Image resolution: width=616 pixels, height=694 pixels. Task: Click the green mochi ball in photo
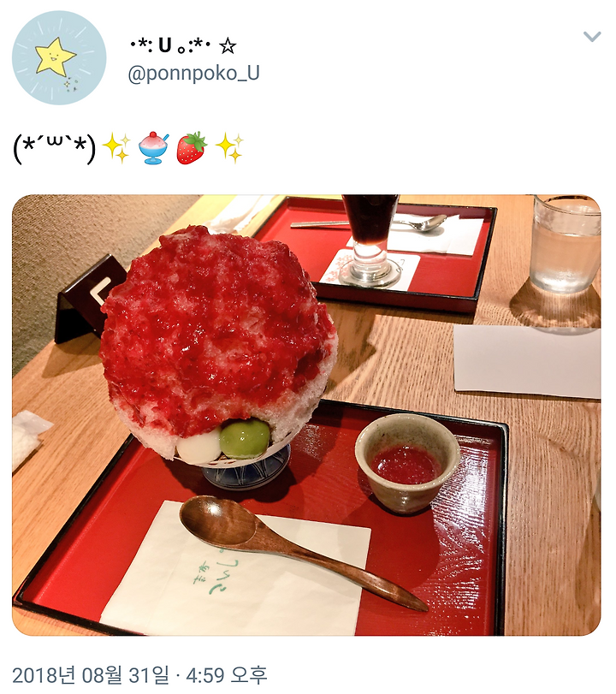pos(245,438)
